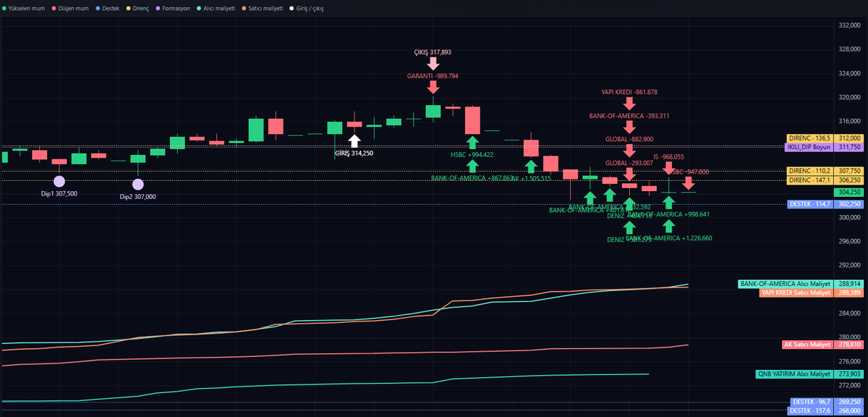
Task: Click the pink ÇIKIŞ 317,893 exit arrow
Action: point(433,64)
